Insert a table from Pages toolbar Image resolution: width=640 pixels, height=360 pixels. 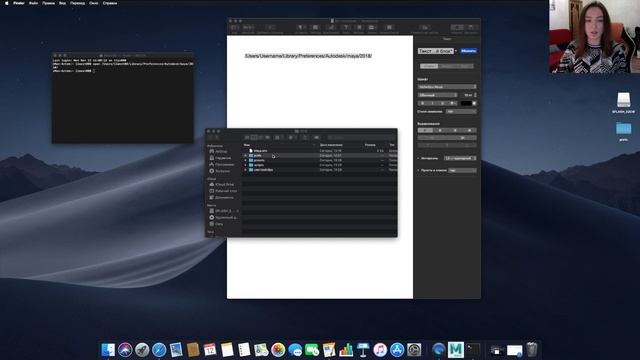coord(315,27)
